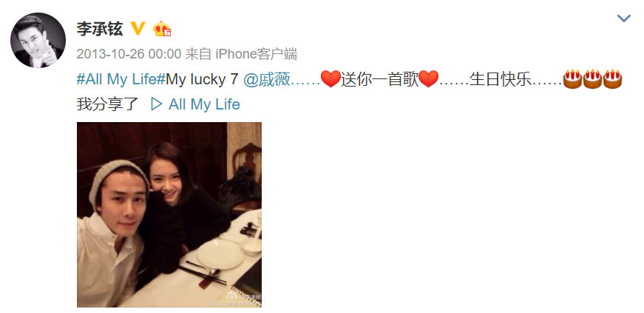Viewport: 644px width, 313px height.
Task: Click the second red heart emoji after 送你一首歌
Action: tap(428, 78)
